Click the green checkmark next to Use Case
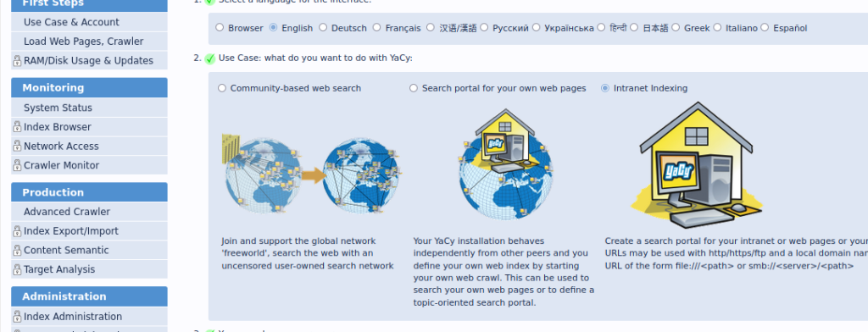Screen dimensions: 868x332 210,58
